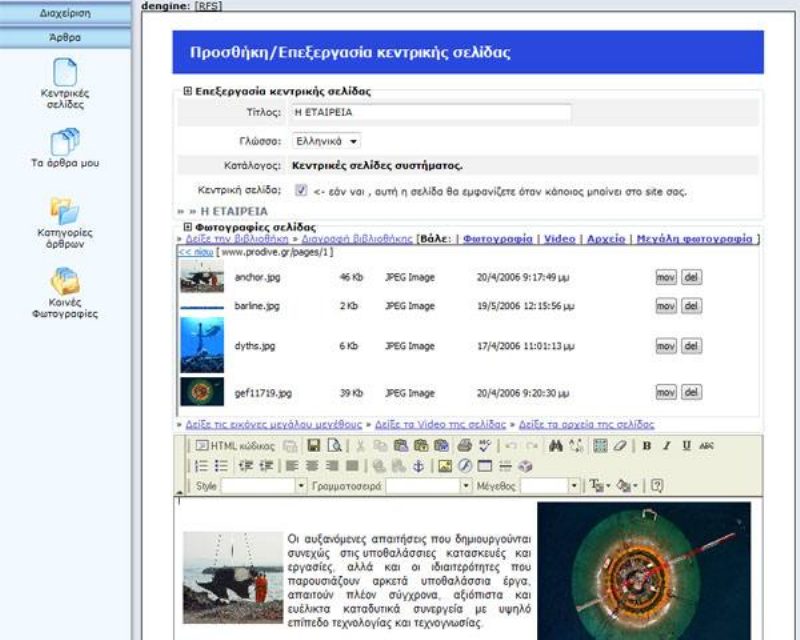The image size is (800, 640).
Task: Click into the Τίτλος input field
Action: [430, 112]
